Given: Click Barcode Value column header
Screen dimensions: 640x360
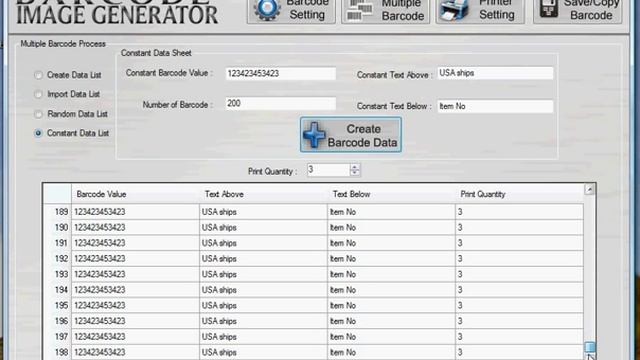Looking at the screenshot, I should point(136,194).
